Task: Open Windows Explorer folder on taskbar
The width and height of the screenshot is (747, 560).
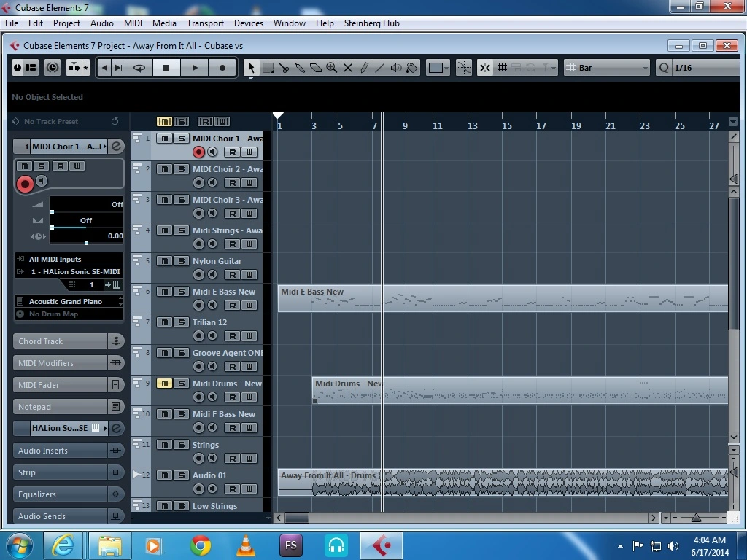Action: [110, 545]
